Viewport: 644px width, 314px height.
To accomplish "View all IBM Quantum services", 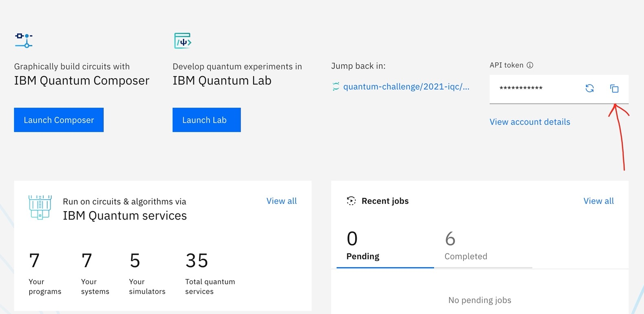I will 281,201.
